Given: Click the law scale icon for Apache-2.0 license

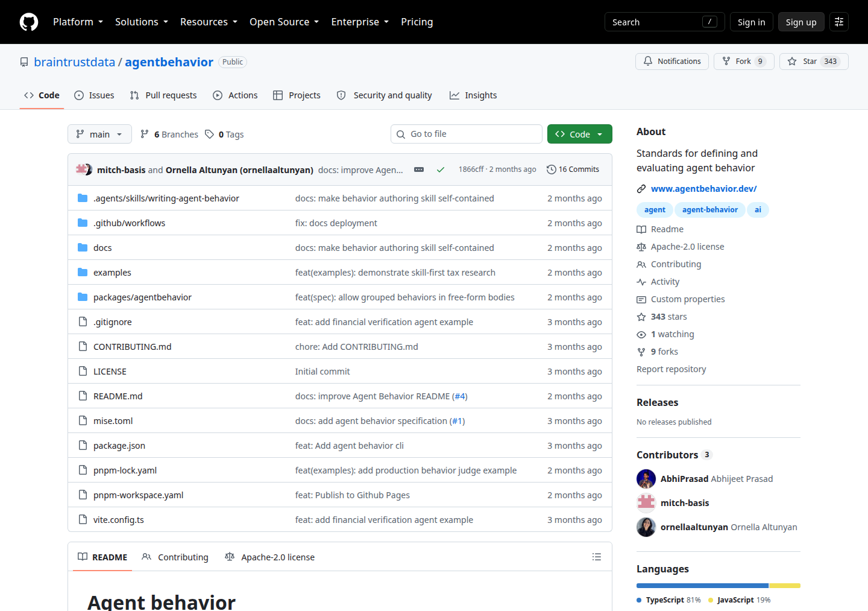Looking at the screenshot, I should (x=641, y=247).
